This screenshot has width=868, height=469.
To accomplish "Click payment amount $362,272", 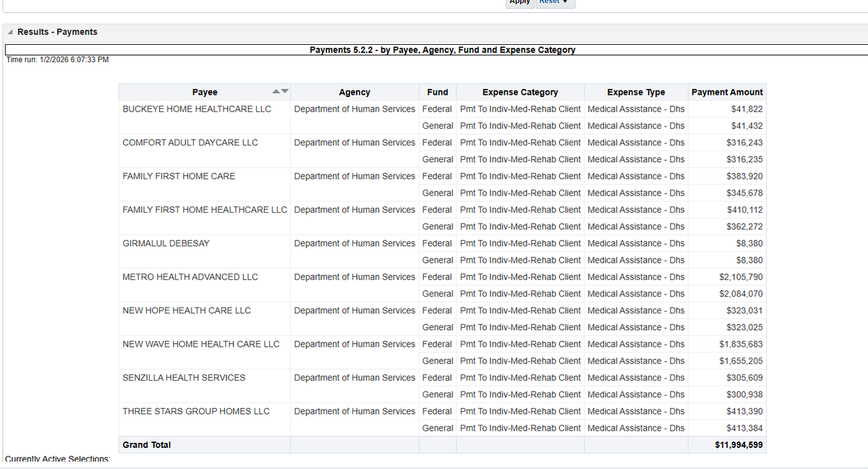I will click(745, 227).
